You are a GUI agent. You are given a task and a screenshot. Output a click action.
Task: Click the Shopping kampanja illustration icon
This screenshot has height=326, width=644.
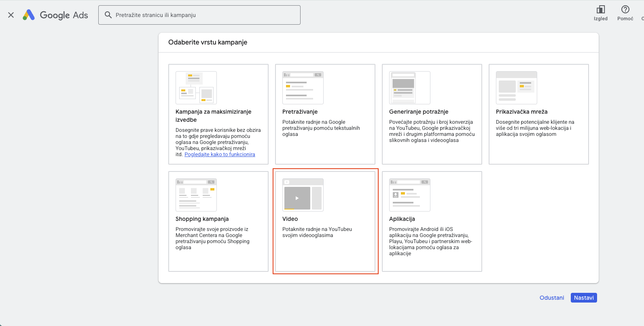click(x=196, y=195)
